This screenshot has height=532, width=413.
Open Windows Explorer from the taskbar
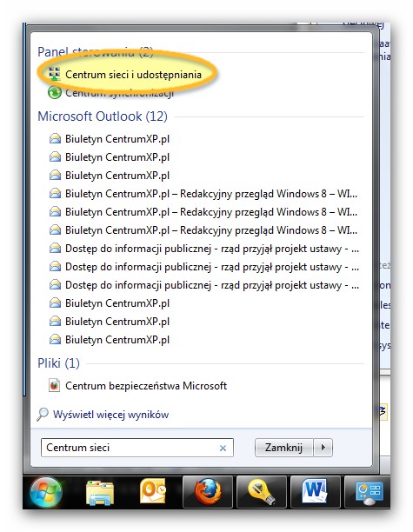click(x=100, y=492)
